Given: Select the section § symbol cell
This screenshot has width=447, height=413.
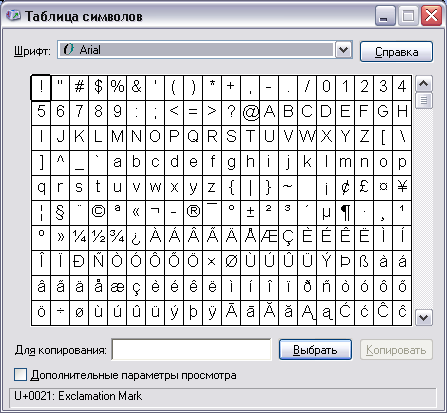Looking at the screenshot, I should (x=60, y=213).
